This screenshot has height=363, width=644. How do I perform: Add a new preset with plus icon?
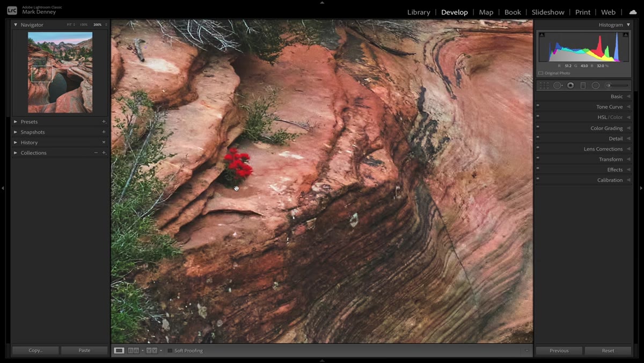(104, 122)
